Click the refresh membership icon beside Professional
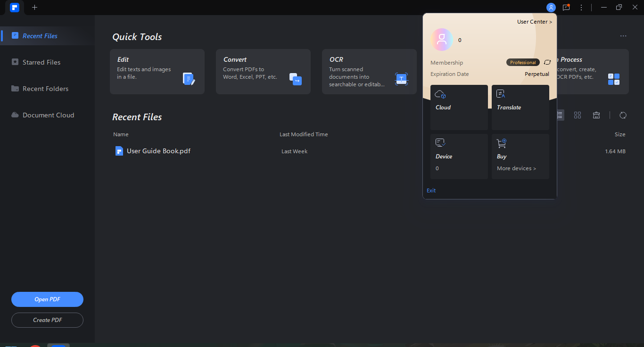This screenshot has height=347, width=644. click(x=547, y=62)
